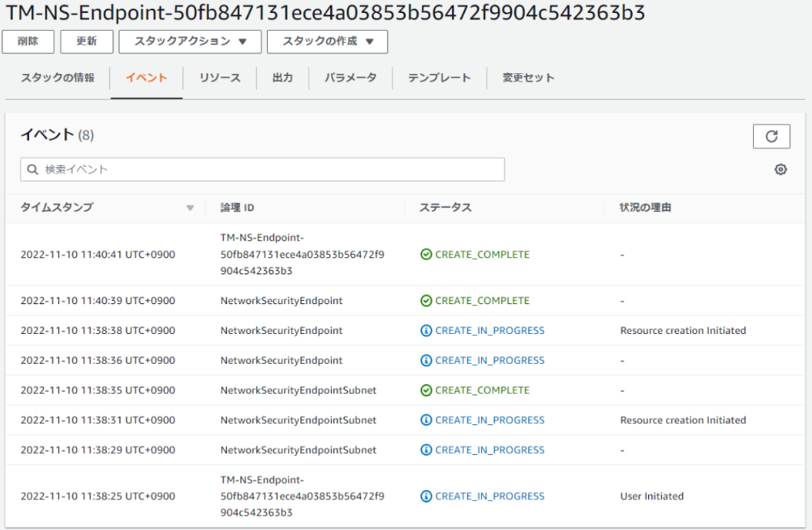Image resolution: width=812 pixels, height=530 pixels.
Task: Go to the パラメータ tab
Action: (350, 78)
